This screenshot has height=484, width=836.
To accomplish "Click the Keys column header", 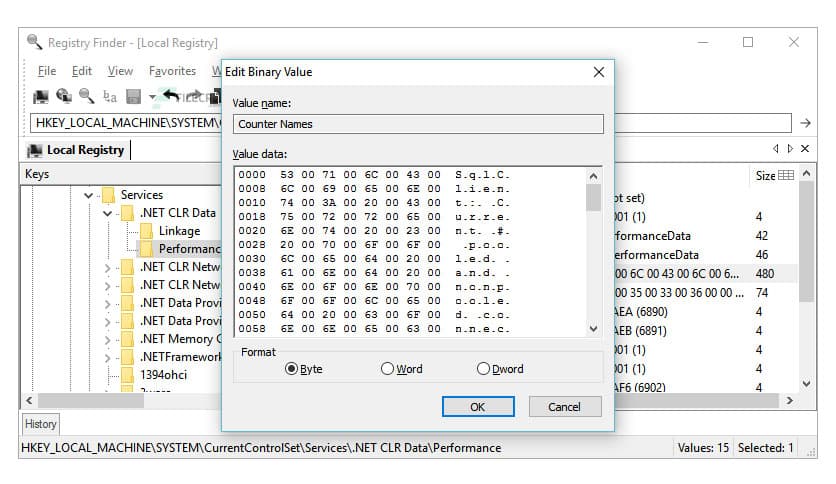I will (122, 174).
